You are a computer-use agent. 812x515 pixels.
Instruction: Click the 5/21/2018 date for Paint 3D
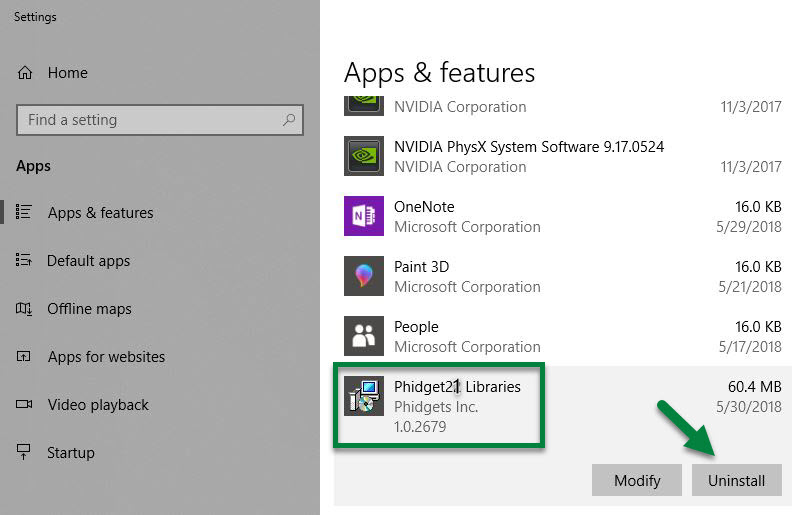coord(750,287)
